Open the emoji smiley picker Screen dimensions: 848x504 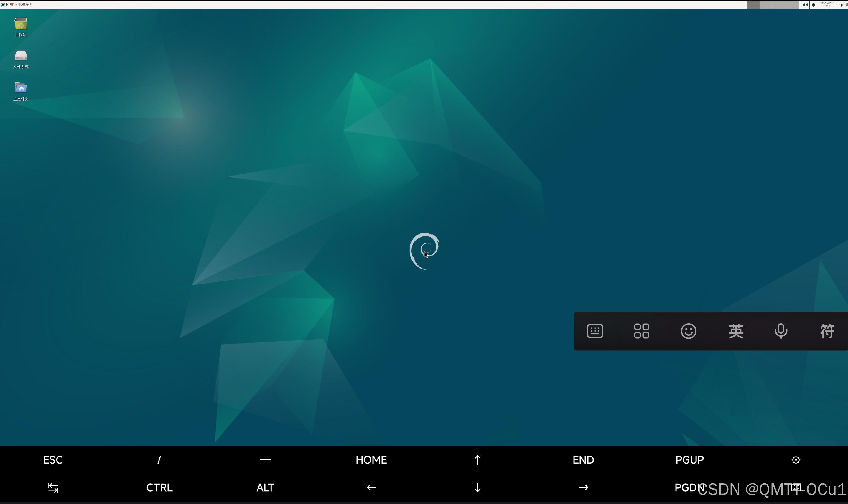tap(688, 331)
